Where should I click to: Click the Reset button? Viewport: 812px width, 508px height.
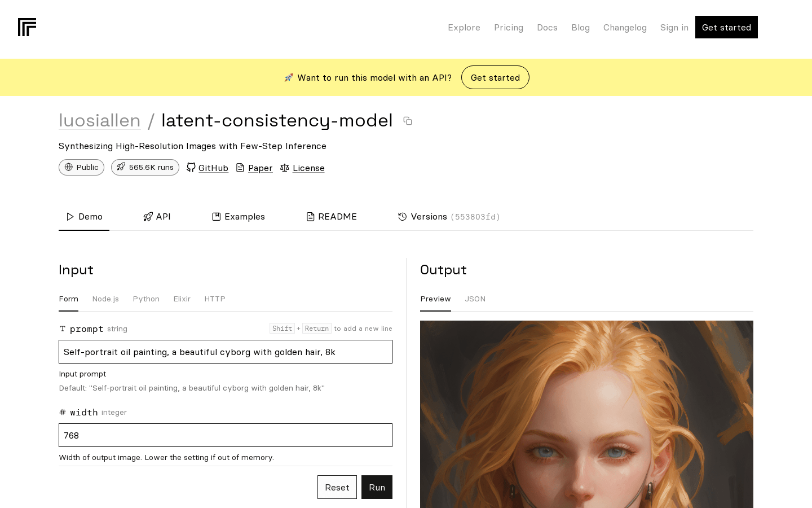coord(337,487)
